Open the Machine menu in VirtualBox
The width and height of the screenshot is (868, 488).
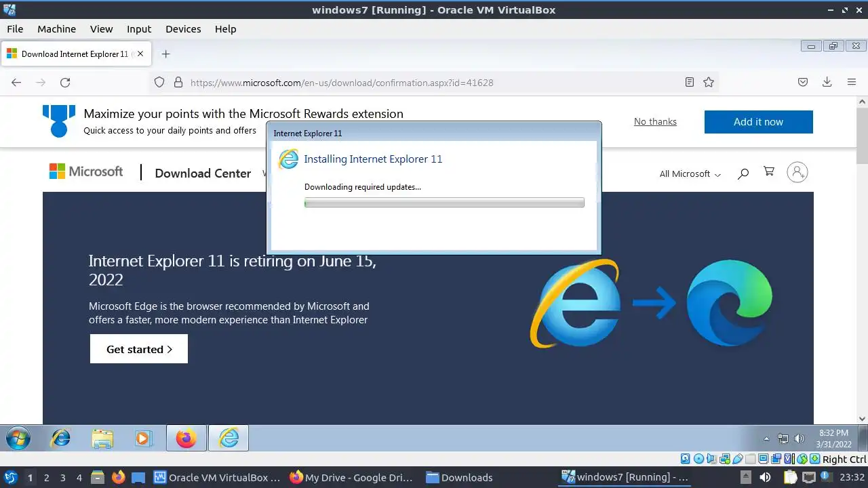pyautogui.click(x=56, y=29)
